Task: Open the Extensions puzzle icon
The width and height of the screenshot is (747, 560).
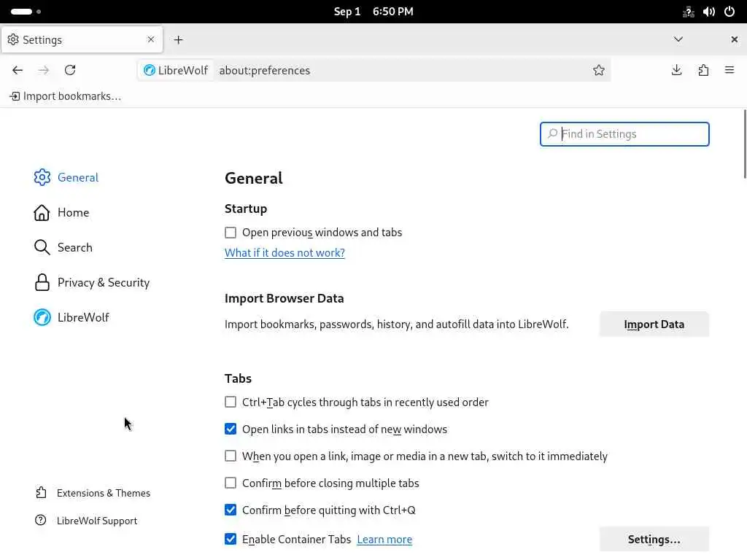Action: (703, 70)
